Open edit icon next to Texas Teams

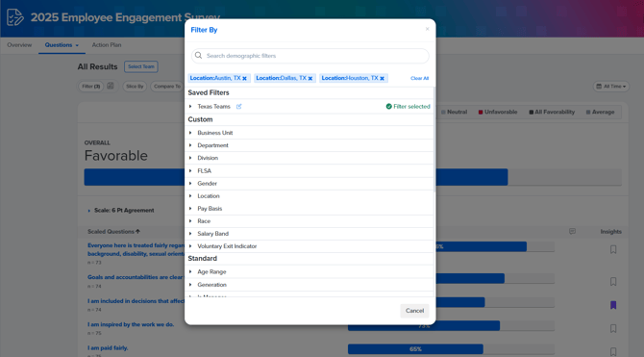[x=238, y=107]
